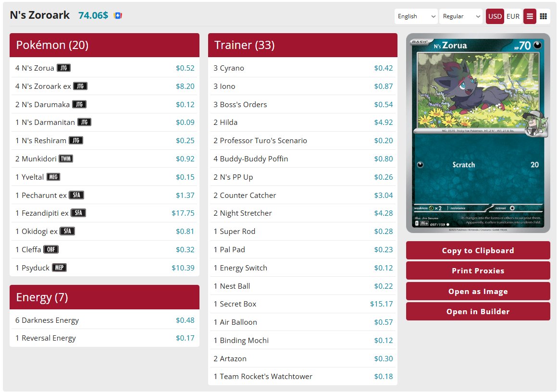Open the English language dropdown
Image resolution: width=558 pixels, height=392 pixels.
[416, 16]
